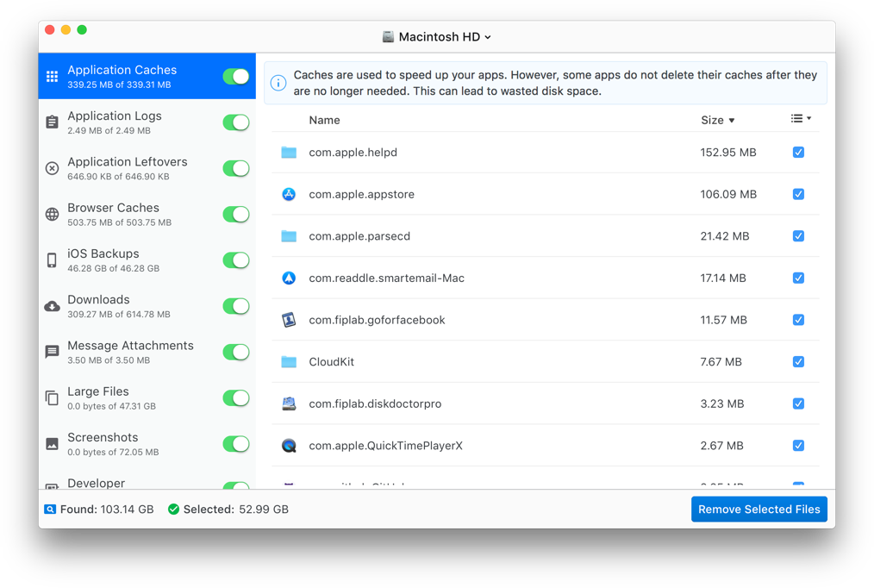
Task: Toggle the Downloads switch
Action: (236, 306)
